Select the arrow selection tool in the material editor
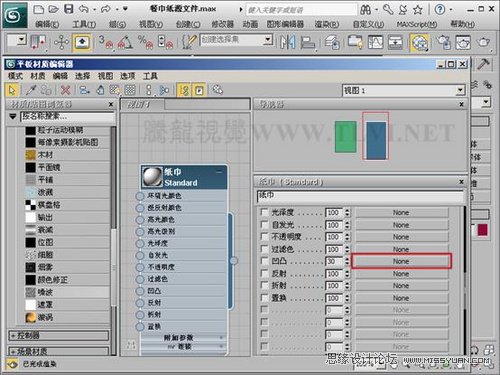Image resolution: width=500 pixels, height=375 pixels. tap(13, 90)
